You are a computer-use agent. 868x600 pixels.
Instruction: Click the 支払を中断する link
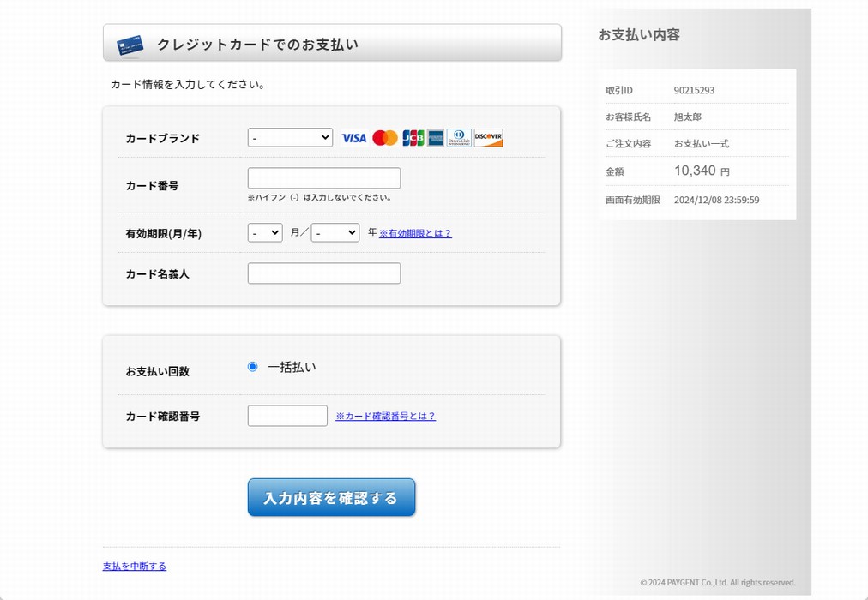(135, 567)
